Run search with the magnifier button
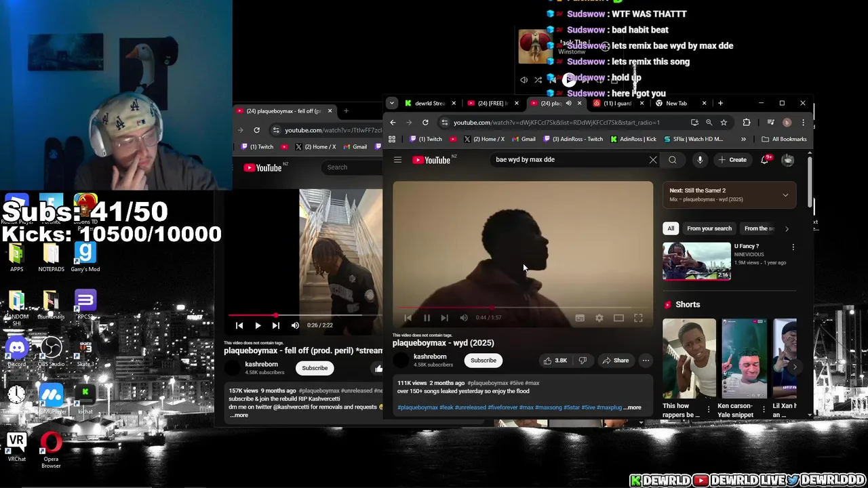Viewport: 868px width, 488px height. coord(673,160)
